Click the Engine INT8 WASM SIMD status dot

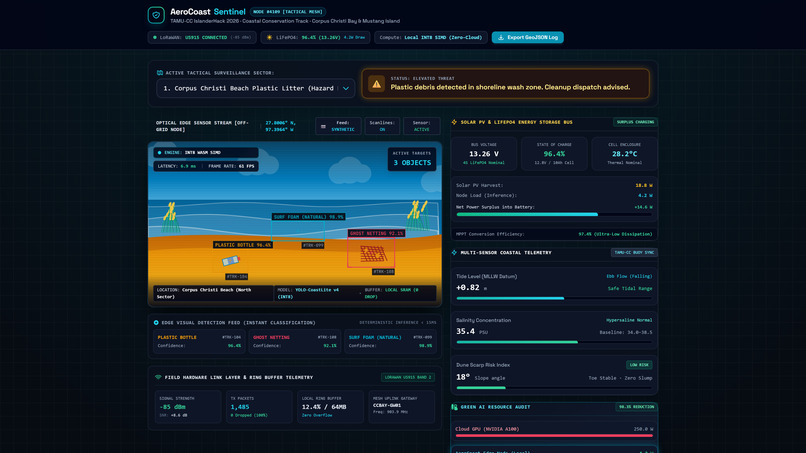(x=159, y=153)
